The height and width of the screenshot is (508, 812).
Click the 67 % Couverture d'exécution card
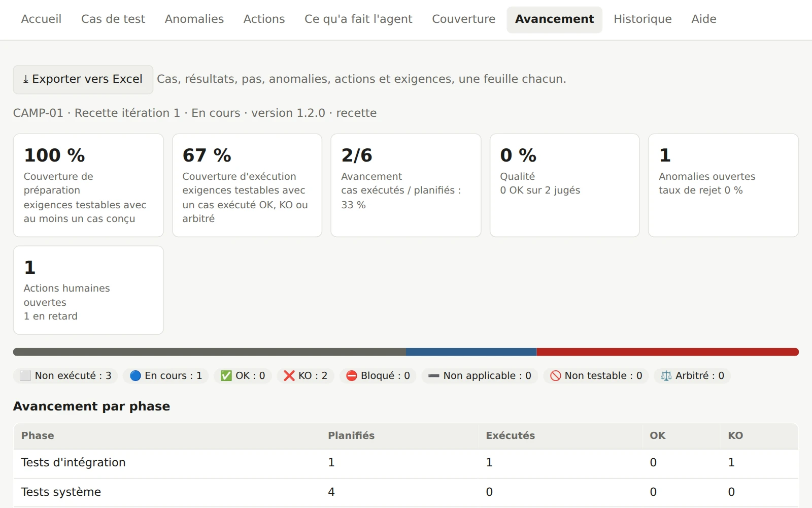[x=247, y=185]
